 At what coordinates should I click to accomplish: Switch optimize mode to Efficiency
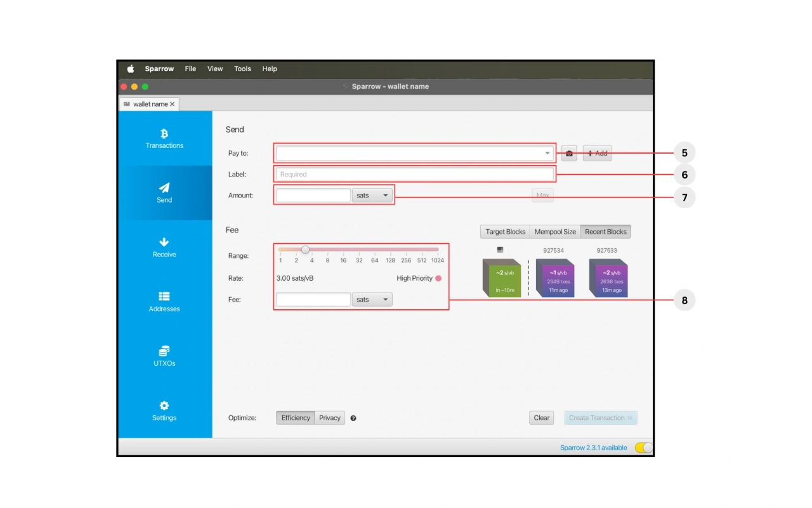tap(296, 418)
